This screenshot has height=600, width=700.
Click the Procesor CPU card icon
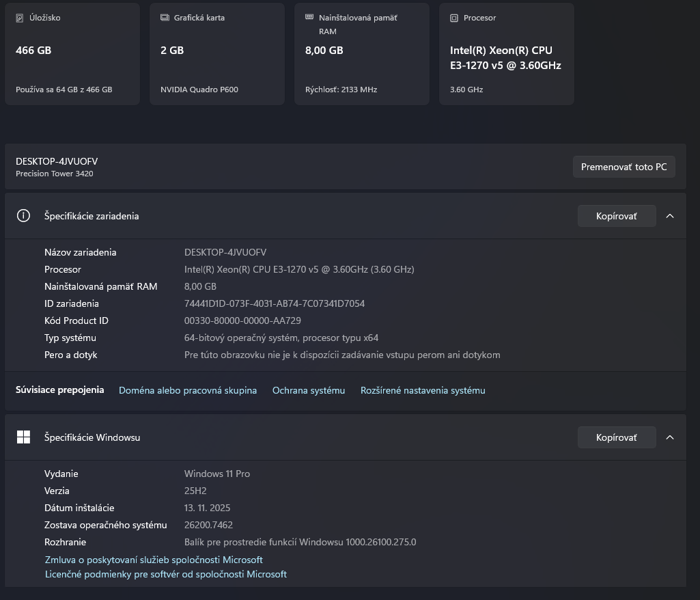coord(453,18)
